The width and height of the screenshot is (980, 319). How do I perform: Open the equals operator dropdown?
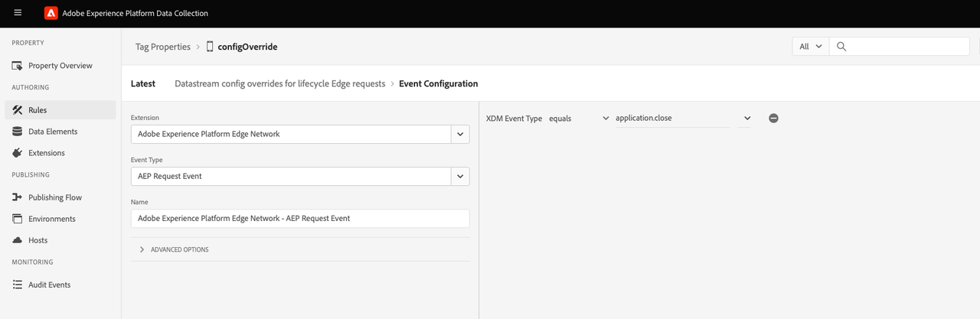[579, 119]
